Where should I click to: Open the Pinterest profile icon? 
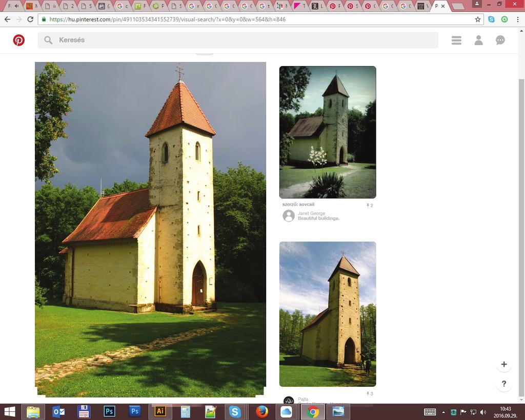478,40
